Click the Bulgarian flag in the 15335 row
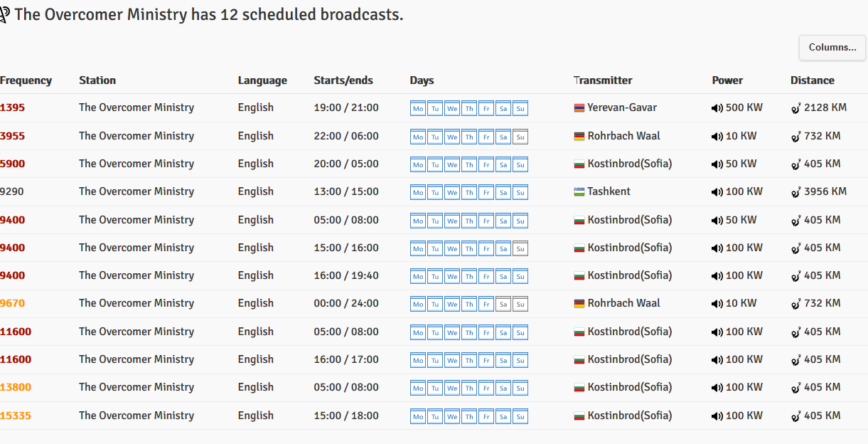The image size is (868, 444). pos(579,416)
